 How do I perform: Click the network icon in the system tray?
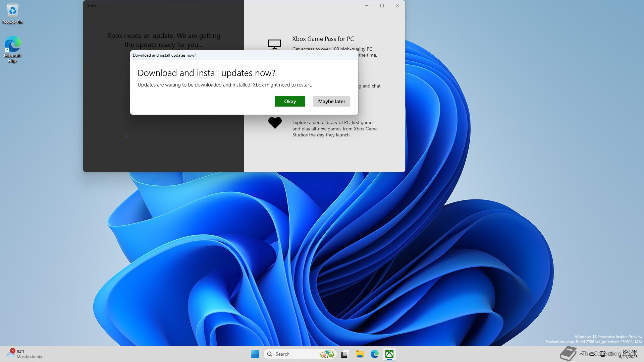[x=603, y=354]
